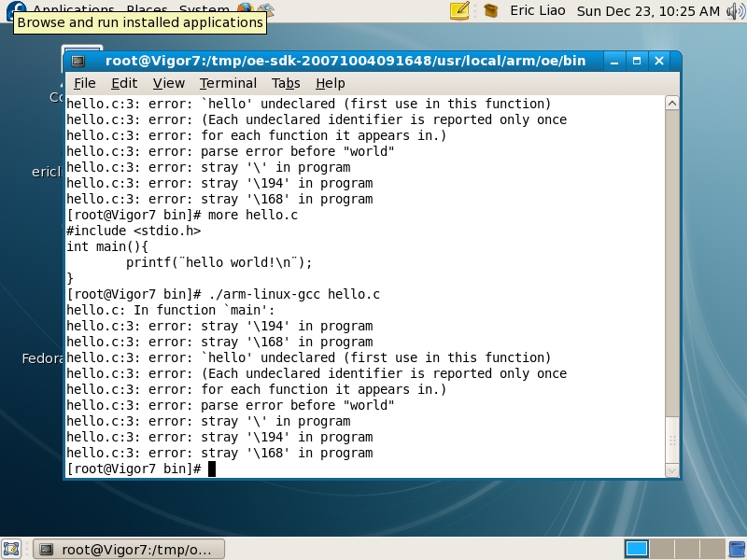
Task: Switch to the fourth workspace
Action: click(712, 549)
